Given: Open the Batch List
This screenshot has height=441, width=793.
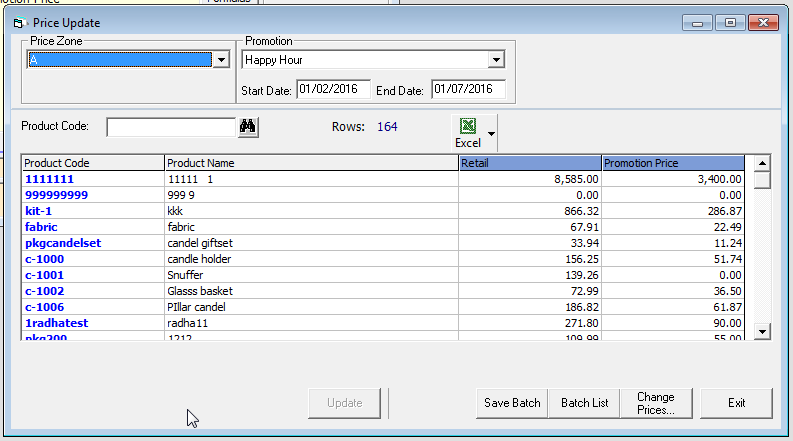Looking at the screenshot, I should 584,403.
